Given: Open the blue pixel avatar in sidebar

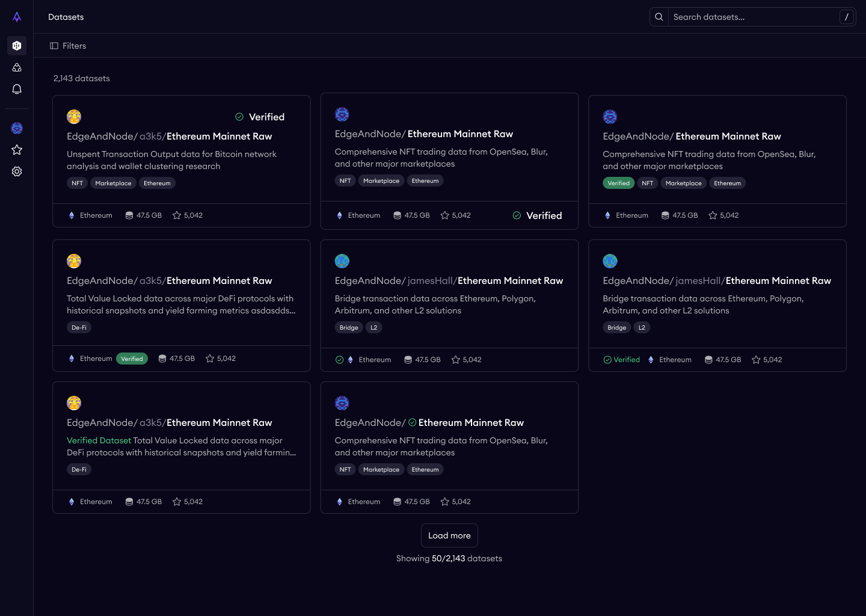Looking at the screenshot, I should 17,128.
